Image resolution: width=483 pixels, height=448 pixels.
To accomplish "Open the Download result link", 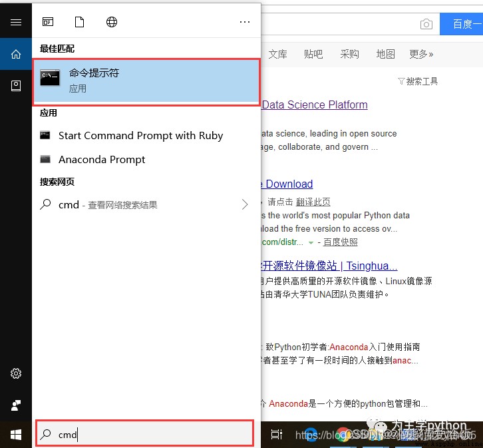I will tap(287, 184).
